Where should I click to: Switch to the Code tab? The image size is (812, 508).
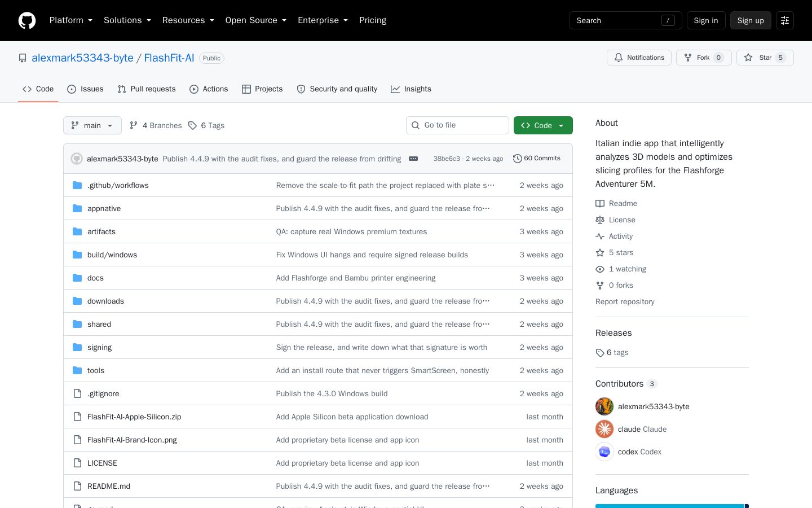point(38,89)
